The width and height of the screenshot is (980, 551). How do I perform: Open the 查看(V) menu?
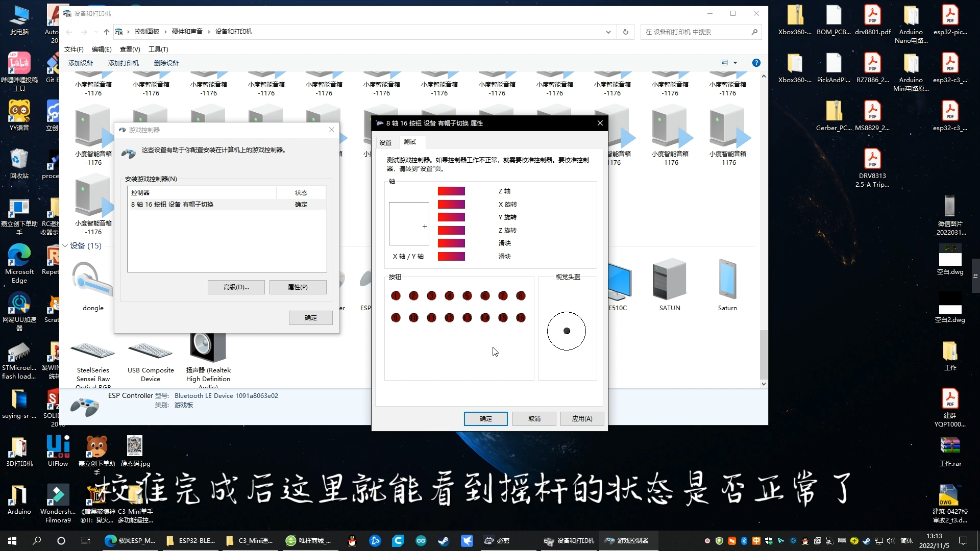click(x=130, y=49)
